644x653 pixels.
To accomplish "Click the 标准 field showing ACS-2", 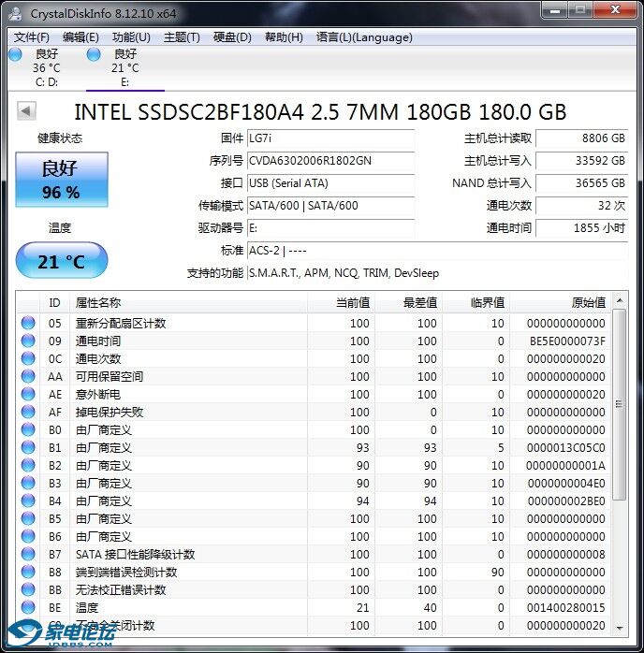I will click(x=437, y=251).
